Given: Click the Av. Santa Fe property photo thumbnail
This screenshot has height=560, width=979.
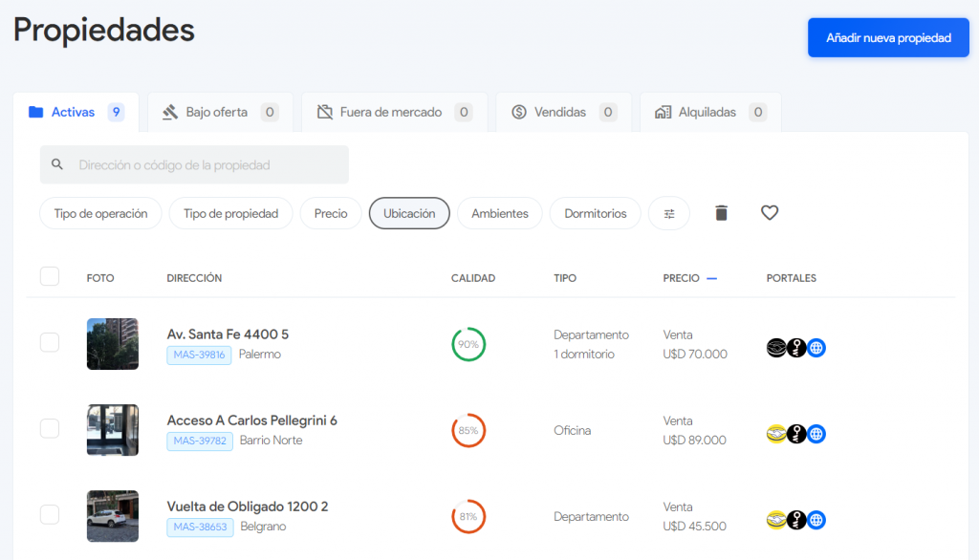Looking at the screenshot, I should click(113, 344).
